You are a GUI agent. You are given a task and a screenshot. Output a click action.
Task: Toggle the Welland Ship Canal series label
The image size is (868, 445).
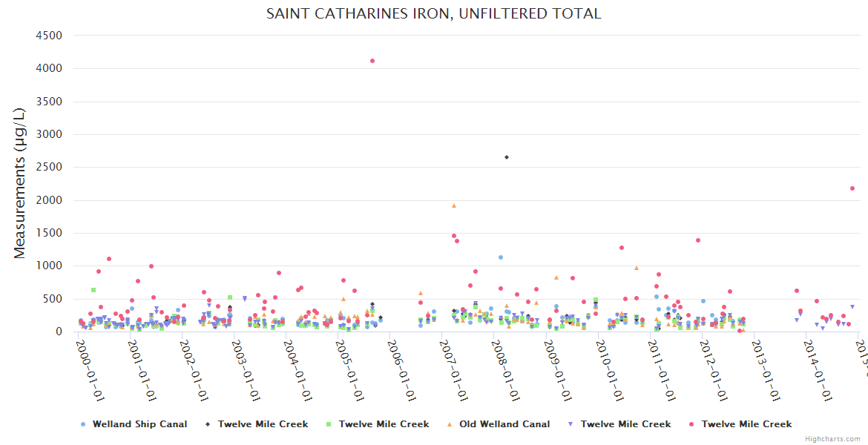(x=139, y=424)
